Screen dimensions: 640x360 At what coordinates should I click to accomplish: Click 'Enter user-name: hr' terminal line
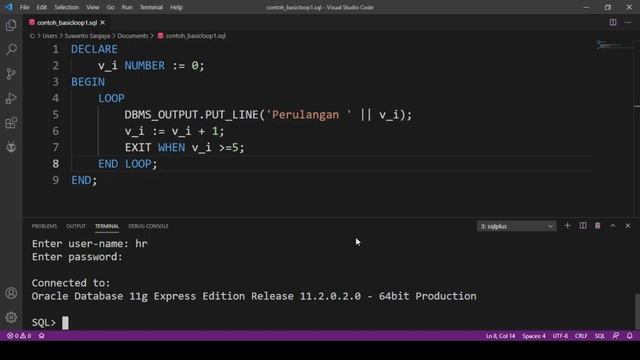pos(89,244)
